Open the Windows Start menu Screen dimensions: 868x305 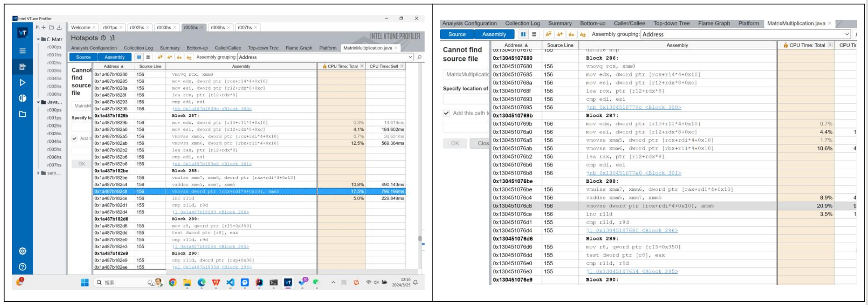point(85,282)
